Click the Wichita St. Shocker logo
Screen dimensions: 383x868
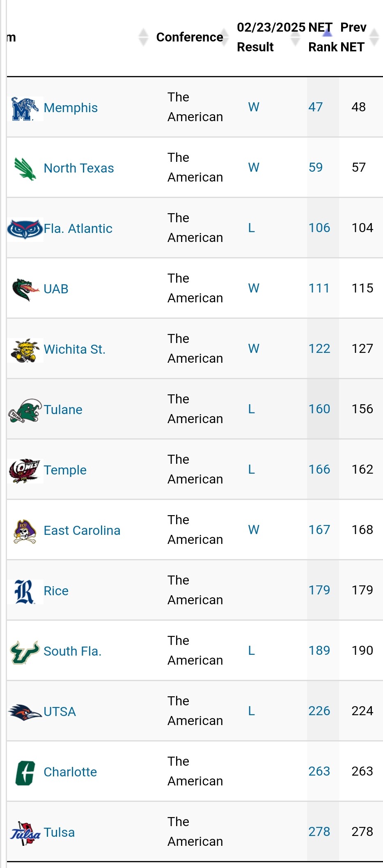(25, 350)
